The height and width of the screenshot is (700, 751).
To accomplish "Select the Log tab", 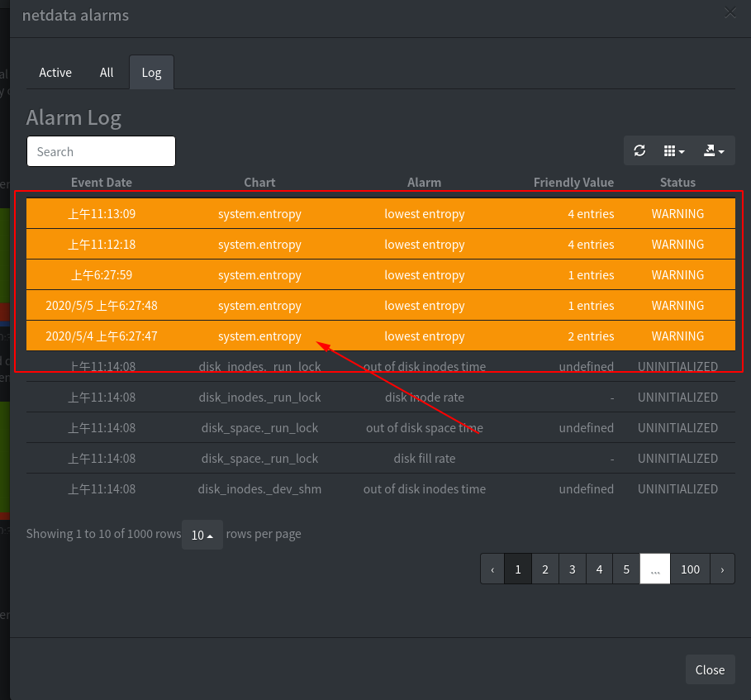I will (x=151, y=73).
